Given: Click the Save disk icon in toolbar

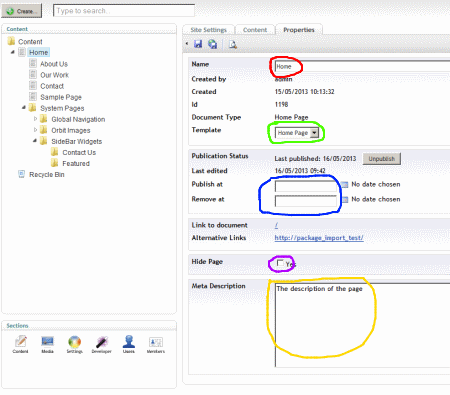Looking at the screenshot, I should point(198,44).
